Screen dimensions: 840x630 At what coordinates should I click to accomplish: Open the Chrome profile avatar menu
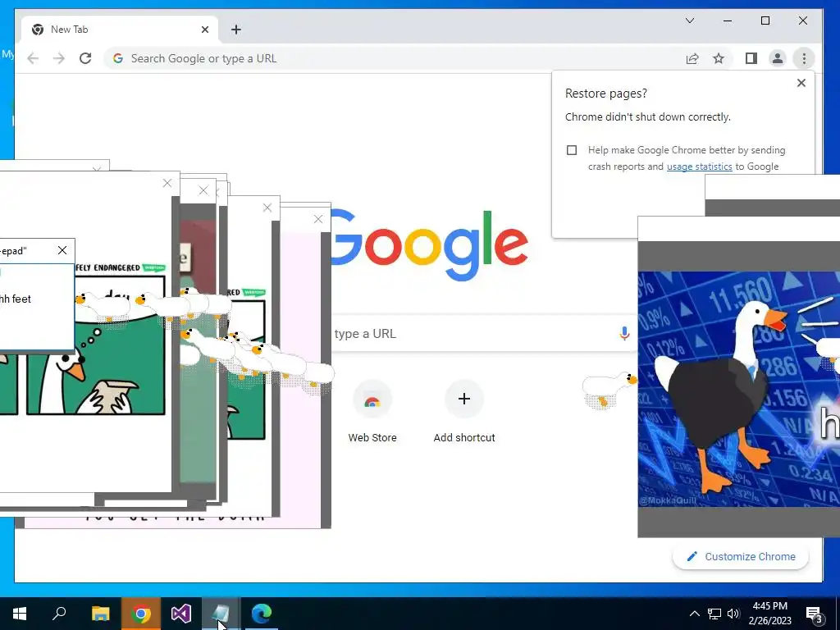[x=778, y=58]
